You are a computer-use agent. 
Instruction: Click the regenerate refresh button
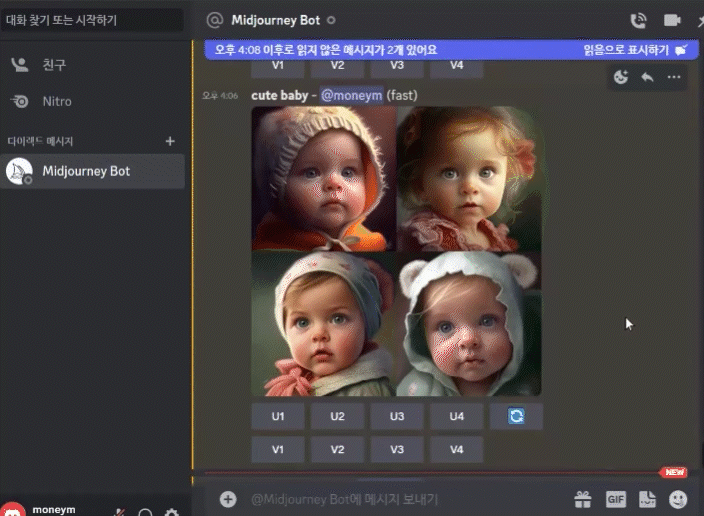516,416
